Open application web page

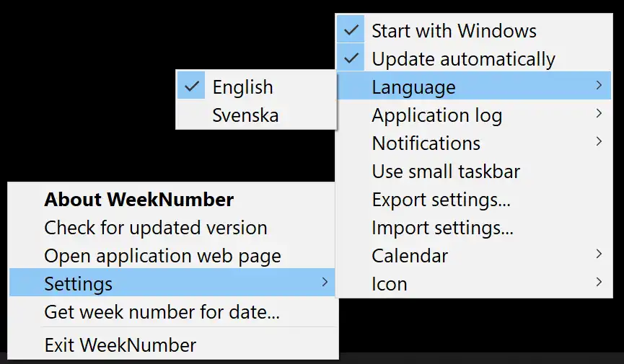(162, 256)
